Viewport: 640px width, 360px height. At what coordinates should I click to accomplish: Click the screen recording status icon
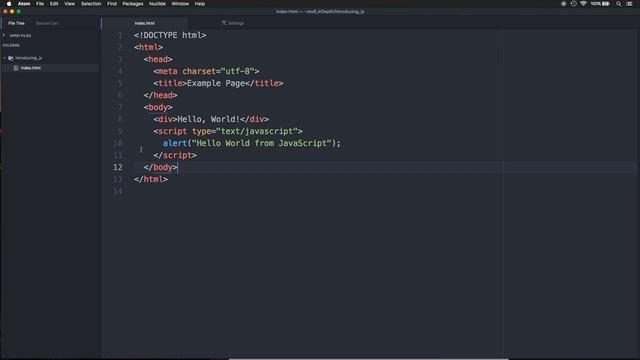click(564, 4)
